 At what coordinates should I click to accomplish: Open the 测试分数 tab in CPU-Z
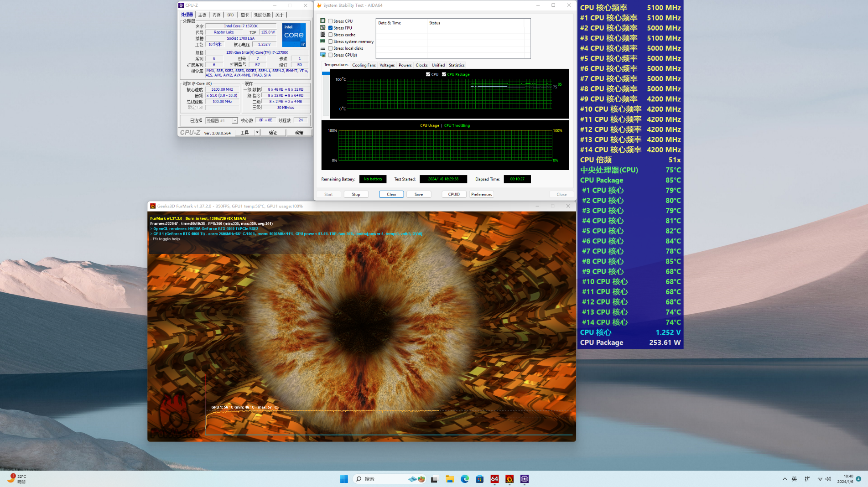[262, 15]
